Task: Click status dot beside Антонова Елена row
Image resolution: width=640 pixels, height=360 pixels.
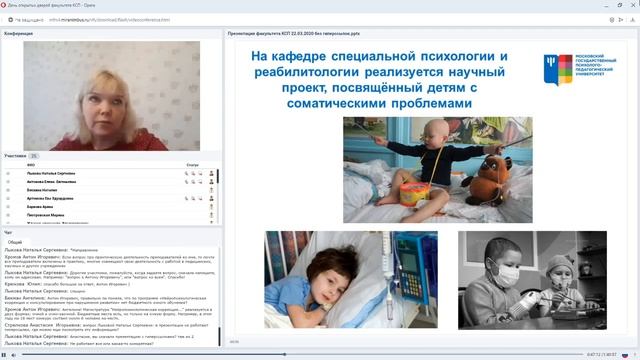Action: pyautogui.click(x=8, y=182)
